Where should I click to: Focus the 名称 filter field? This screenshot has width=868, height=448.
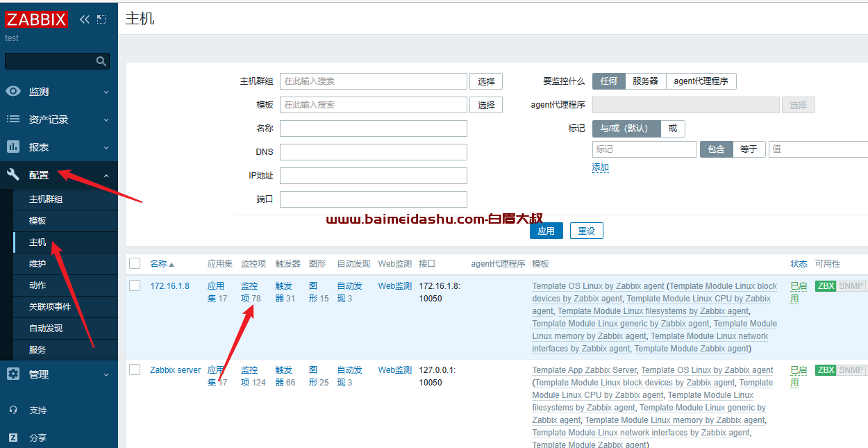coord(374,128)
